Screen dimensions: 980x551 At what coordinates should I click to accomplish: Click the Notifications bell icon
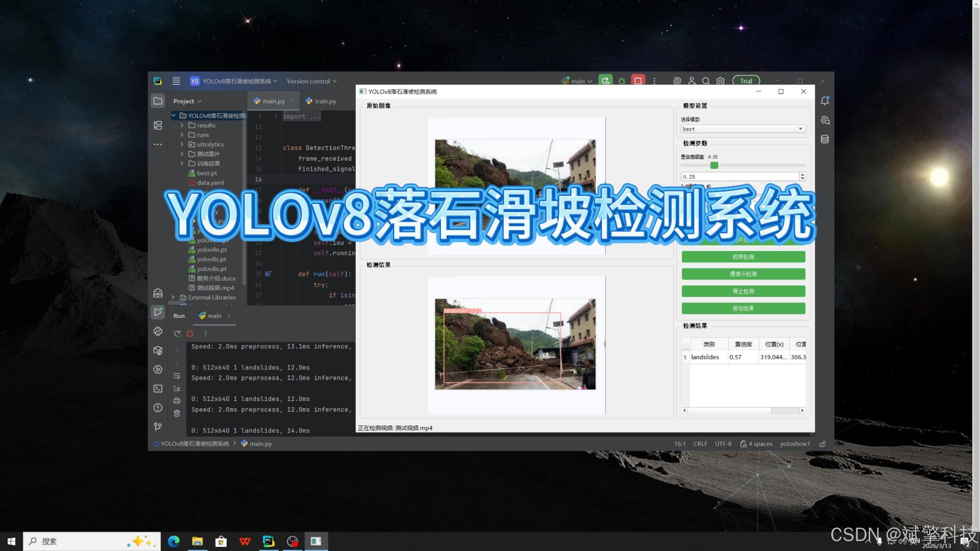(824, 101)
